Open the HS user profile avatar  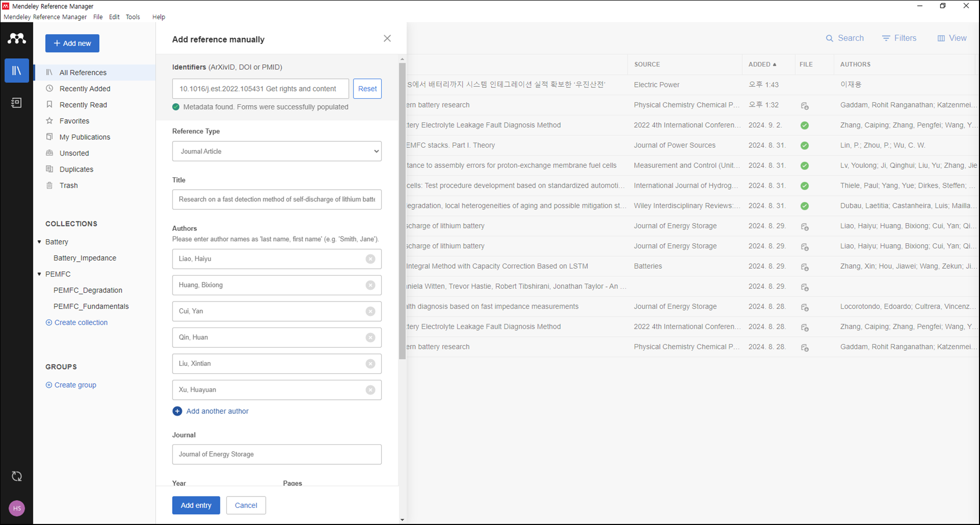[17, 508]
